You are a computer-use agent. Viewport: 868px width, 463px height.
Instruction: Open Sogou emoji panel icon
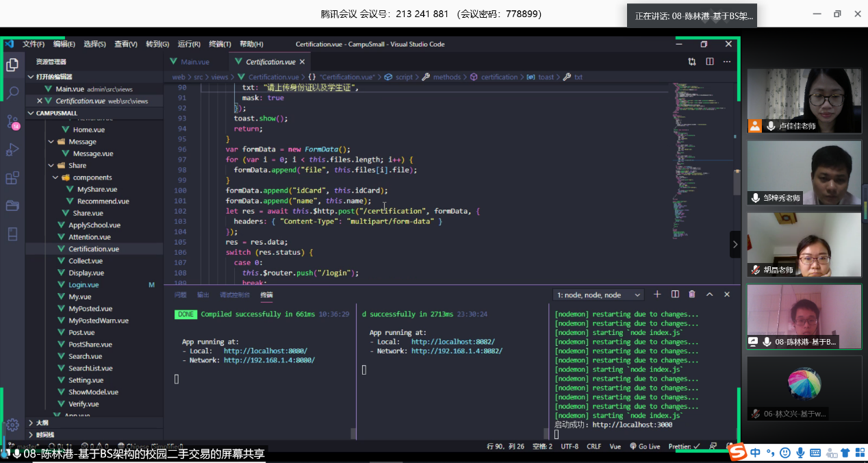(x=784, y=453)
